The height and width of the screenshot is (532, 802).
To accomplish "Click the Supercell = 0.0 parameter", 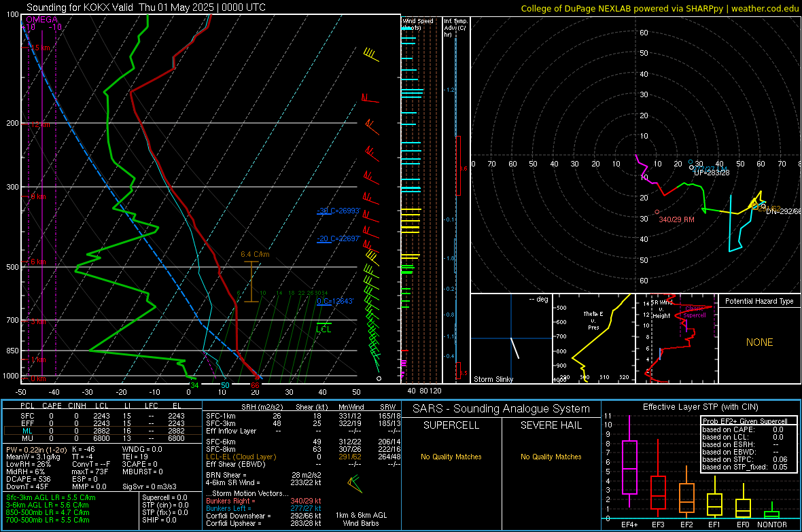I will 164,497.
